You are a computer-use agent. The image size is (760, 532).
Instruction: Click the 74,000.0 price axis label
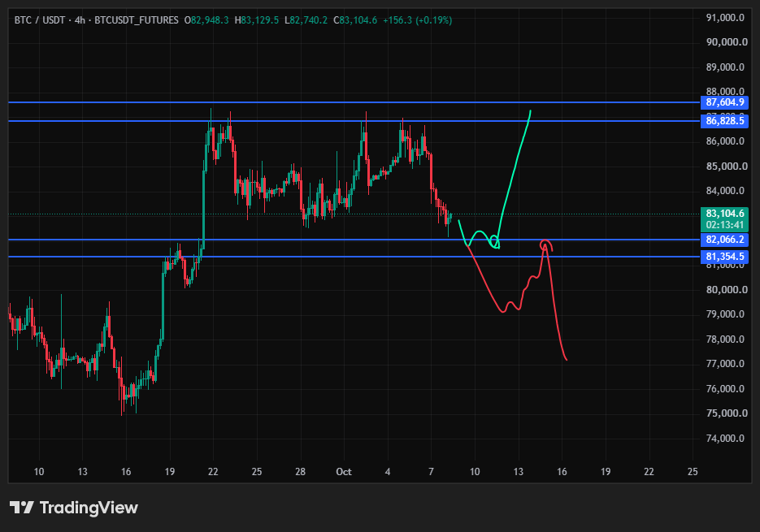point(725,439)
